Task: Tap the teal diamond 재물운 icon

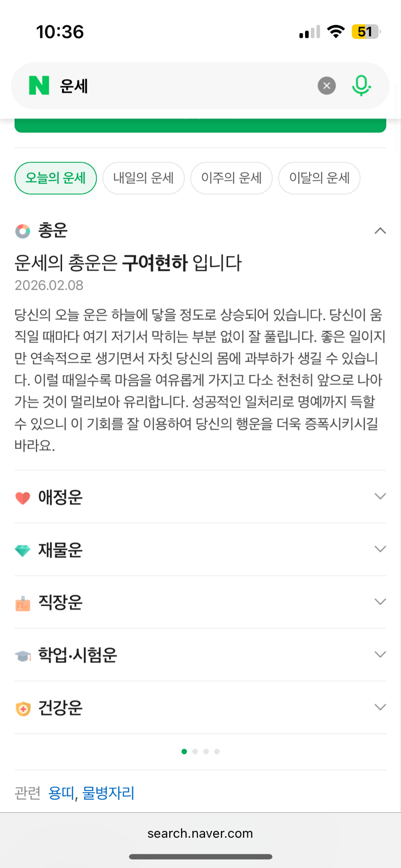Action: point(23,550)
